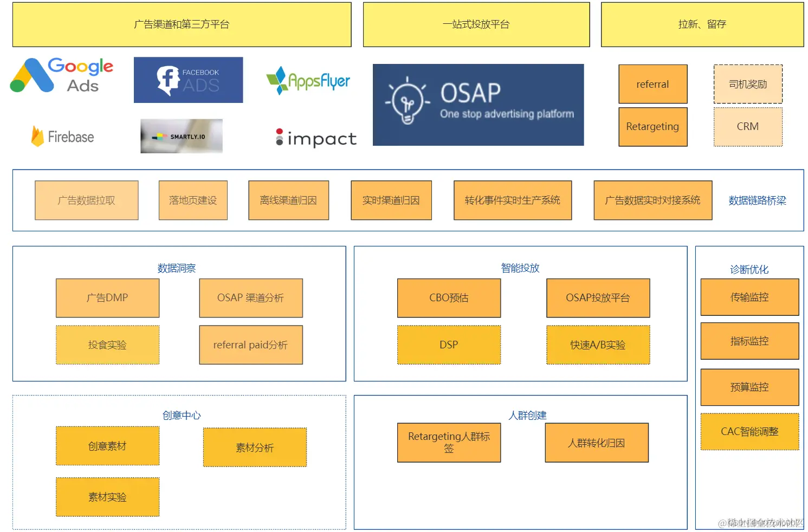Select the 指标监控 box
This screenshot has height=532, width=808.
click(x=750, y=341)
